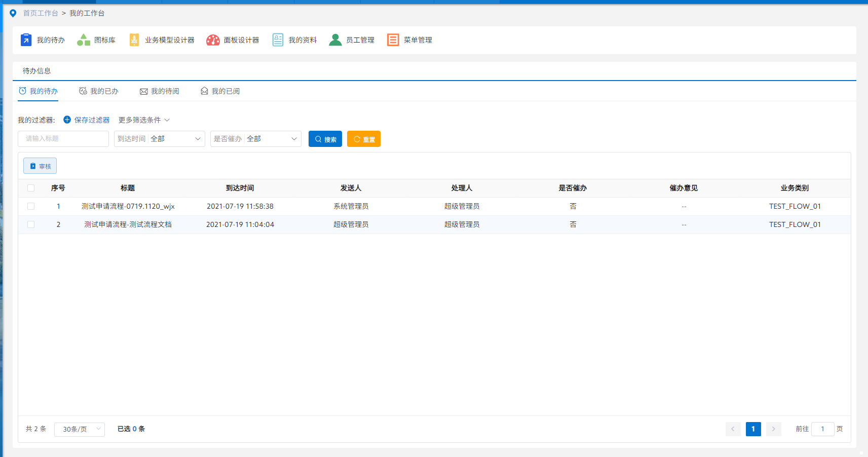Click the 重置 button
The width and height of the screenshot is (868, 457).
pos(364,139)
